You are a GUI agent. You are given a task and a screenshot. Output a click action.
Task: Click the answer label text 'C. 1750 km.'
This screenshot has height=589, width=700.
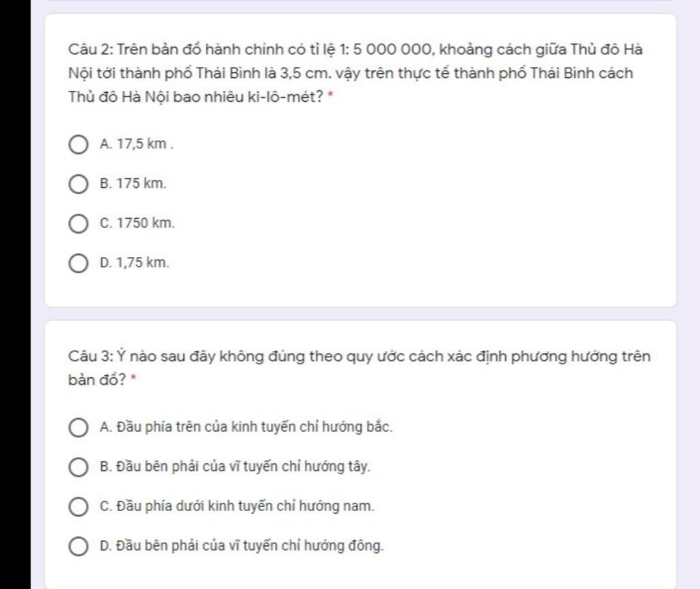pyautogui.click(x=137, y=223)
